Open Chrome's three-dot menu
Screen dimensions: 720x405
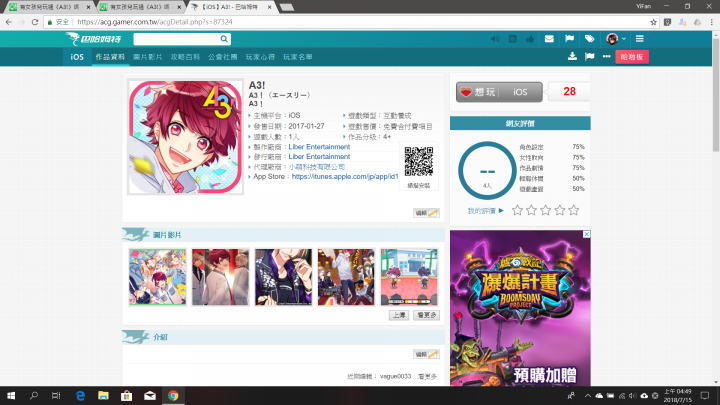tap(712, 22)
